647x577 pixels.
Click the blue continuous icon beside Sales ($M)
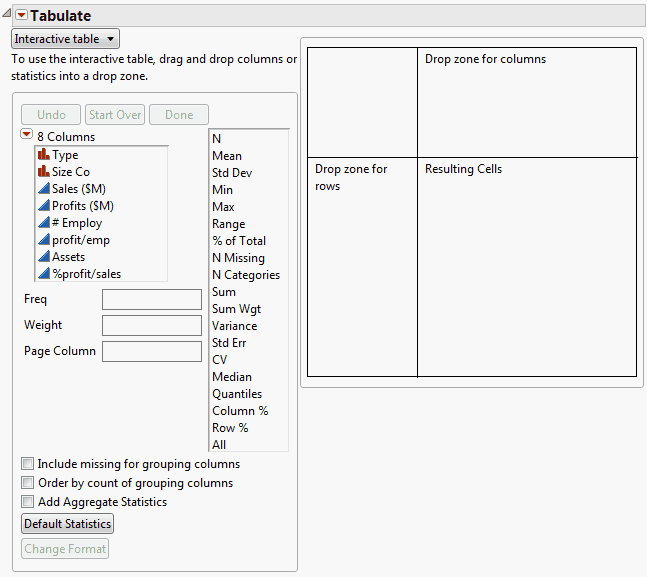43,189
